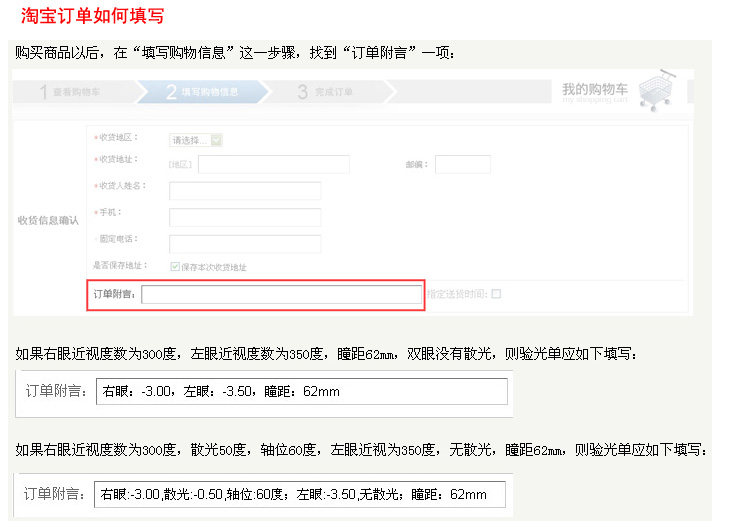750x527 pixels.
Task: Click the field containing 散光:-0.50,轴位:60度
Action: 300,494
